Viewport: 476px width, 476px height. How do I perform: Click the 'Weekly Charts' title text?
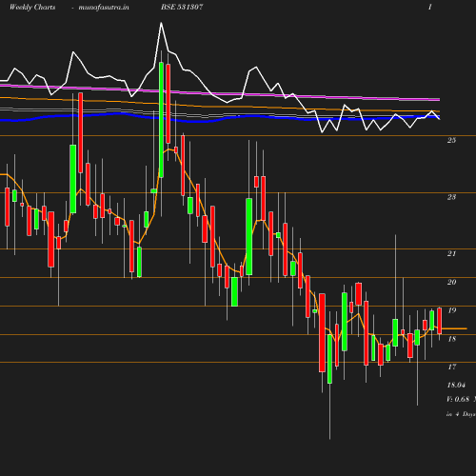click(32, 7)
